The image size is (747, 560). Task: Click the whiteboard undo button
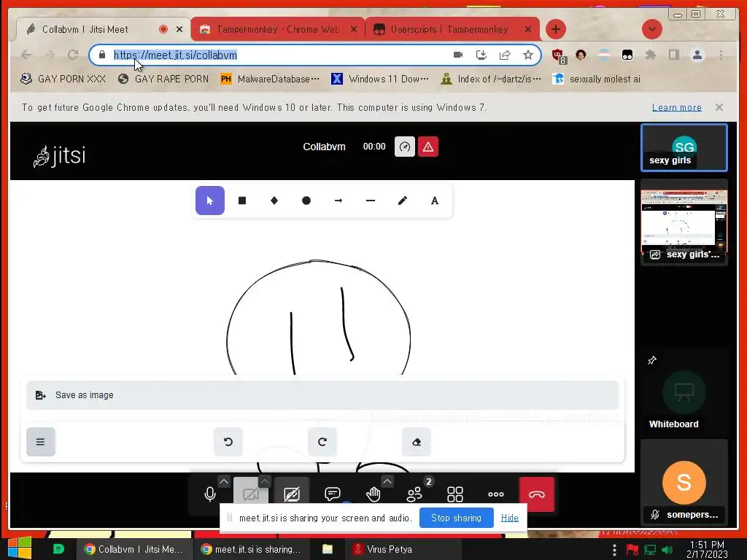[228, 442]
